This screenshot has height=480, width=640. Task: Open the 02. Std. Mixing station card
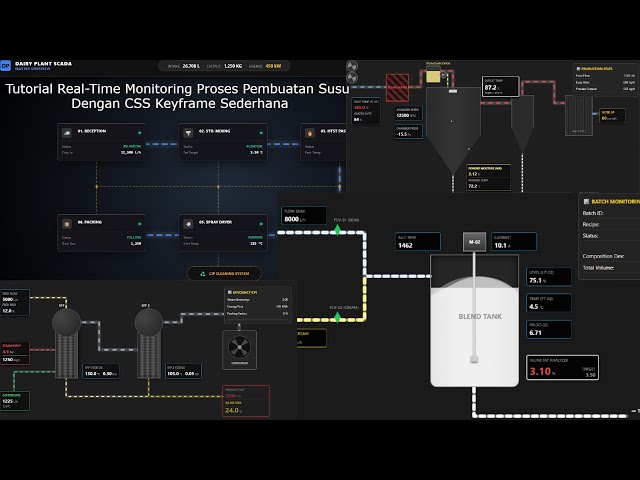(x=223, y=142)
